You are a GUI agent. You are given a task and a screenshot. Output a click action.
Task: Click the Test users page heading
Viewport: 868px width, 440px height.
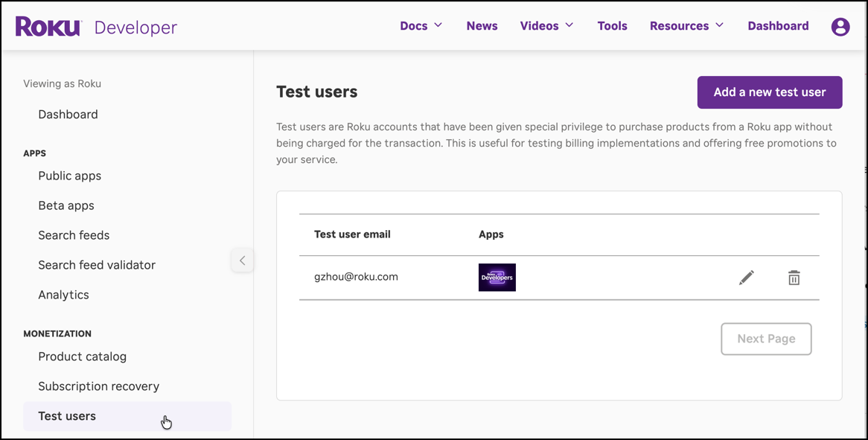click(x=316, y=92)
